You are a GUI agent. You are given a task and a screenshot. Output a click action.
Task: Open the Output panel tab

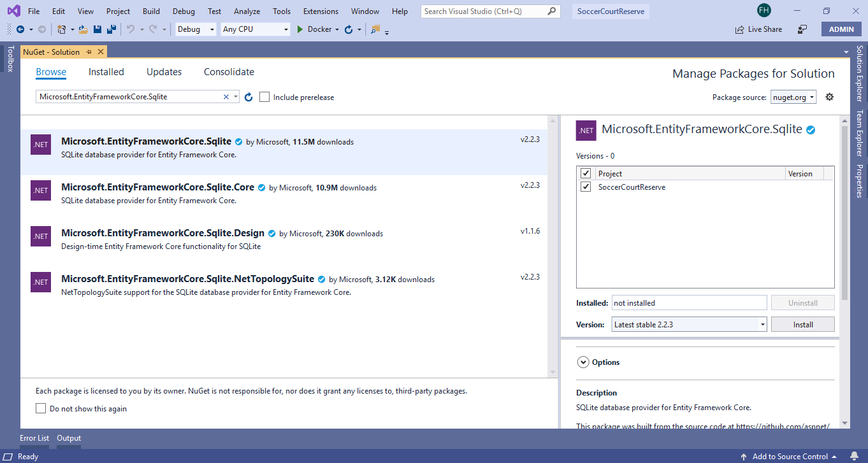tap(69, 438)
